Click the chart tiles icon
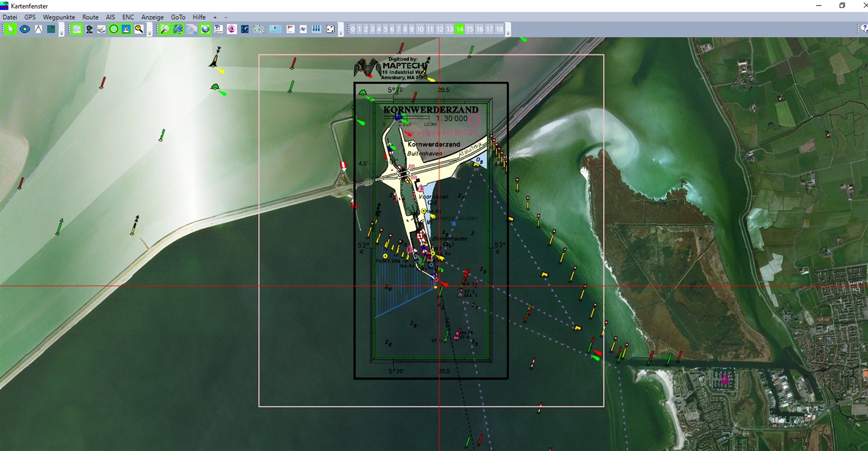This screenshot has height=451, width=868. pos(52,29)
